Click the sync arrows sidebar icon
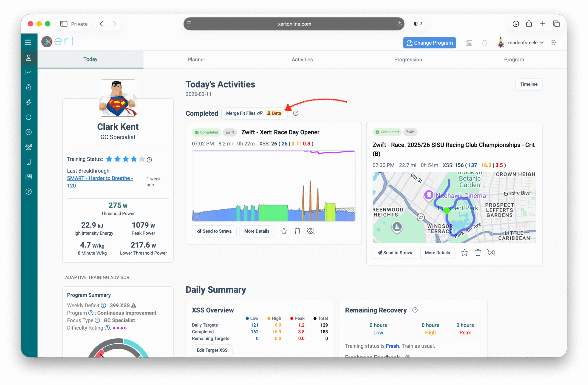Viewport: 588px width, 385px height. 29,117
